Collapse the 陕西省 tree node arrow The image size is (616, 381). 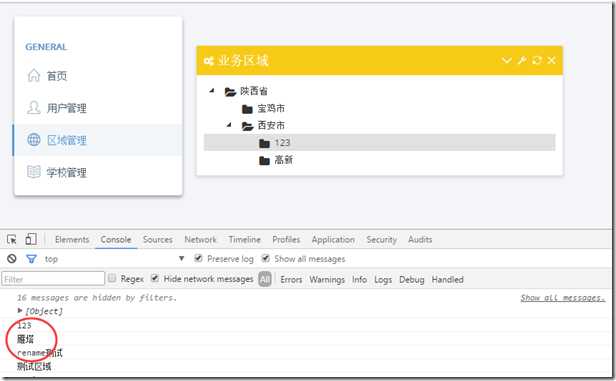click(x=212, y=91)
